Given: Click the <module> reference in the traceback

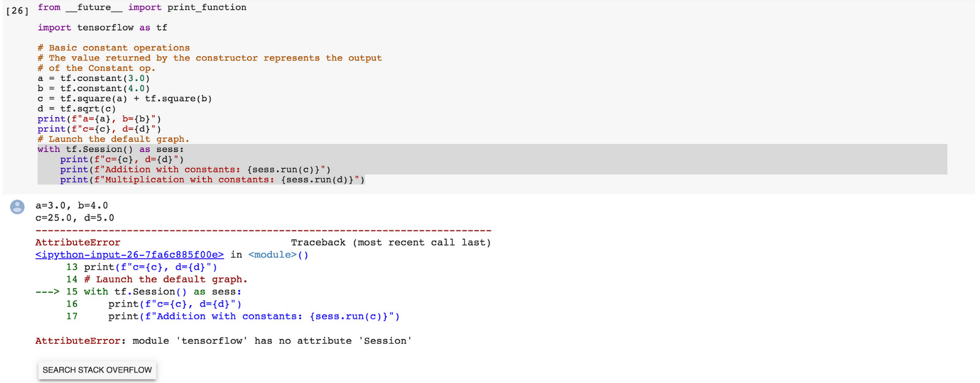Looking at the screenshot, I should [x=272, y=255].
